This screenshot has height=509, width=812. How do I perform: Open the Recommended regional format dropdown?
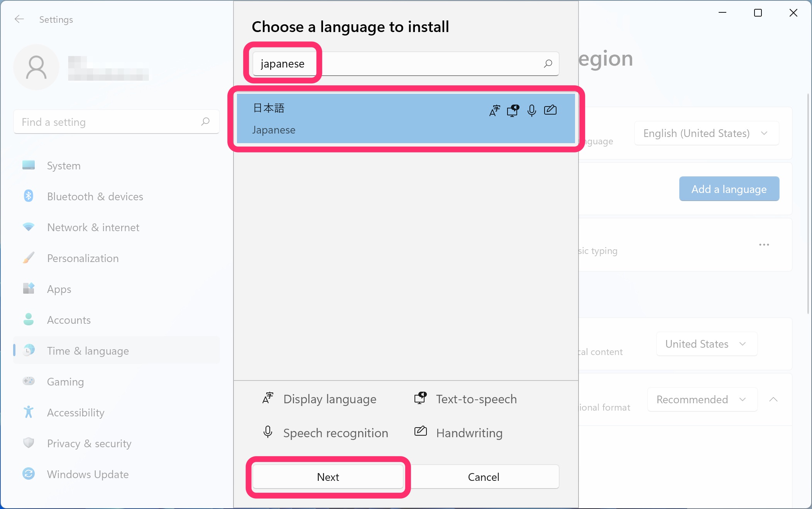coord(702,399)
